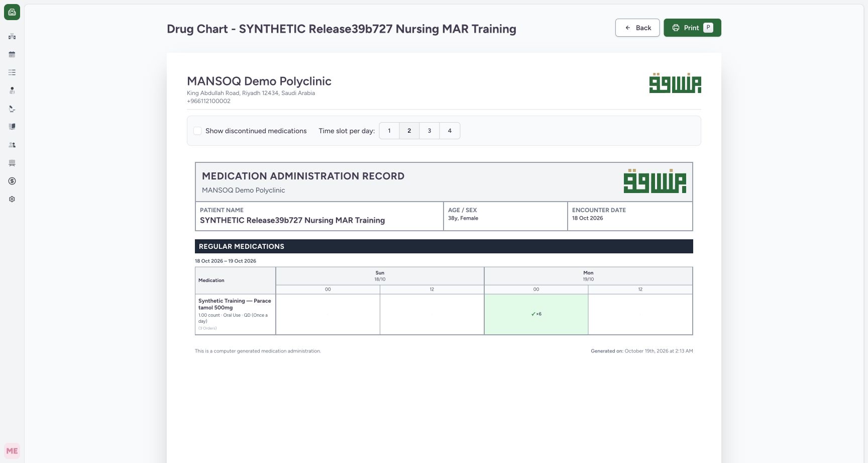The height and width of the screenshot is (463, 868).
Task: Go back with the Back button
Action: tap(637, 28)
